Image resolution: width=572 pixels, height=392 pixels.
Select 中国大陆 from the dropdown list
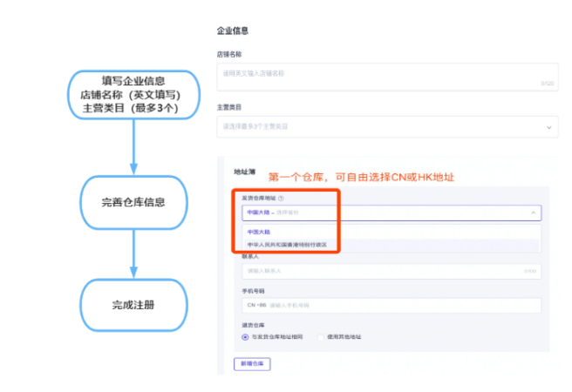258,232
